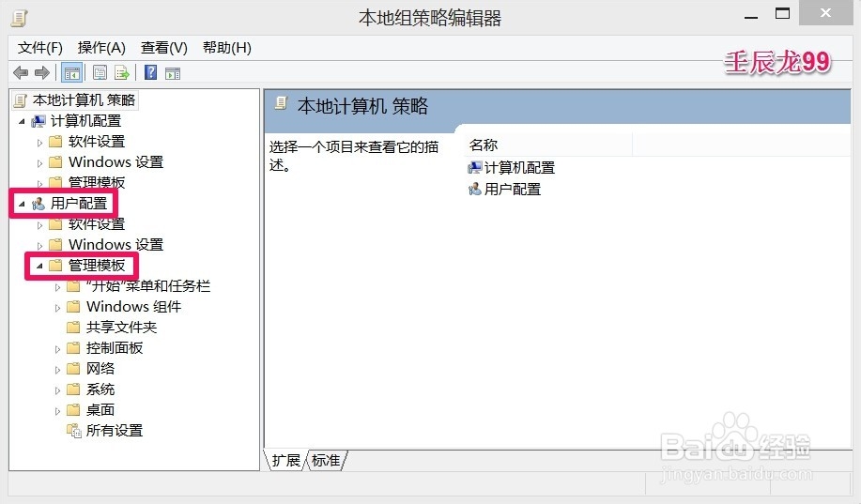The width and height of the screenshot is (861, 504).
Task: Expand the "开始"菜单和任务栏 node
Action: (x=57, y=287)
